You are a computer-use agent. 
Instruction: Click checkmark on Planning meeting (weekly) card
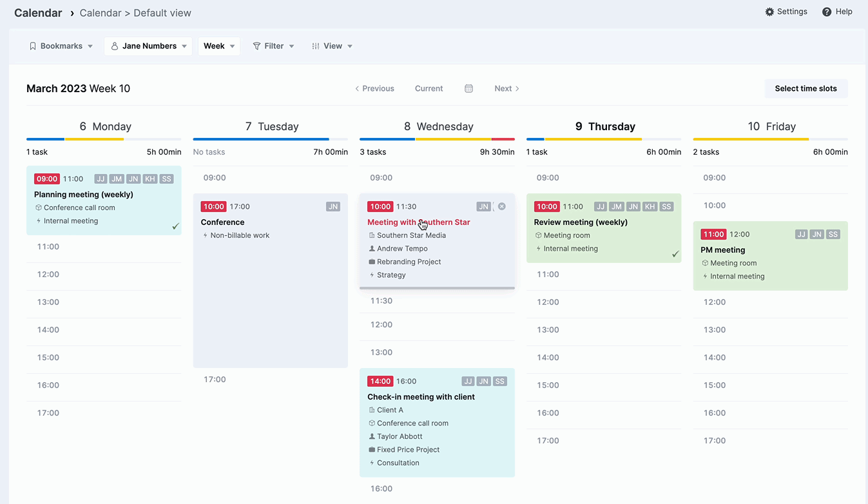point(175,226)
